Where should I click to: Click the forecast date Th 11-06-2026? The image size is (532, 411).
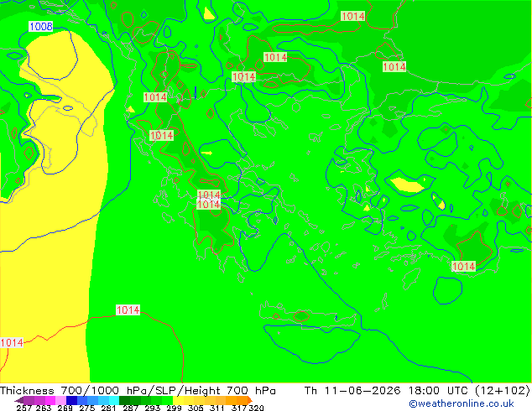click(x=352, y=391)
